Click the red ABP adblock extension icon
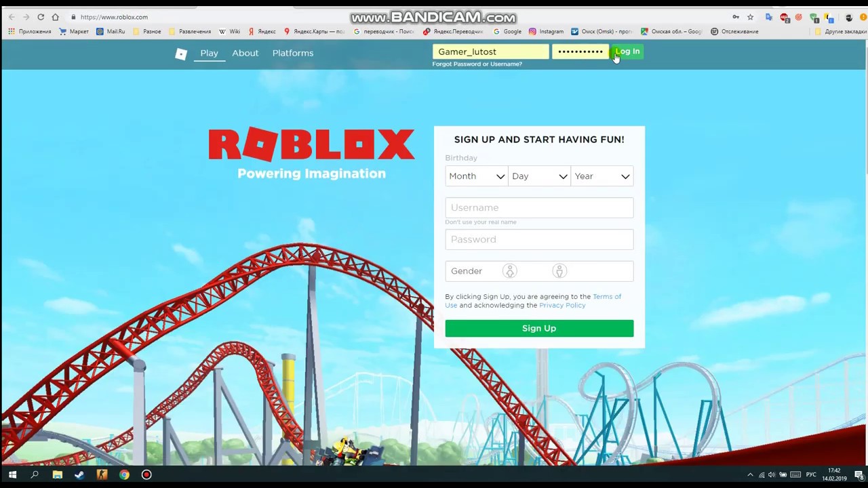868x488 pixels. coord(785,18)
